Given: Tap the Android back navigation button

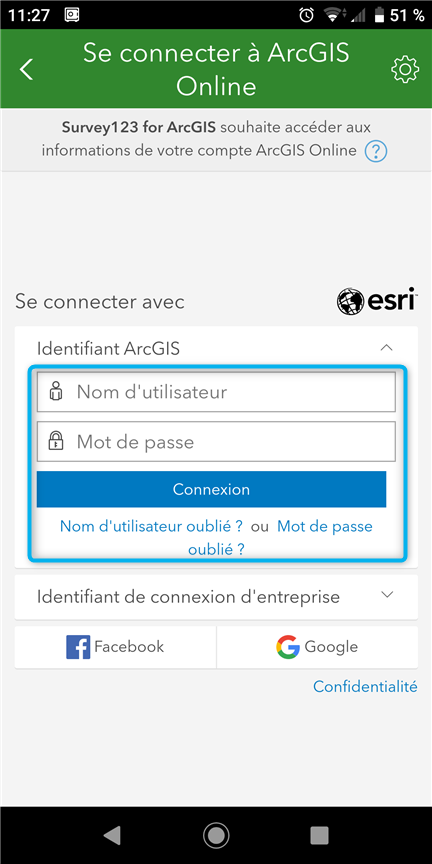Looking at the screenshot, I should point(112,836).
